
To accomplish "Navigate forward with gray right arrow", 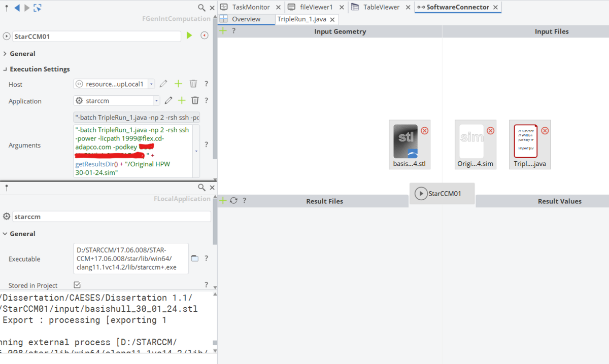I will coord(26,8).
